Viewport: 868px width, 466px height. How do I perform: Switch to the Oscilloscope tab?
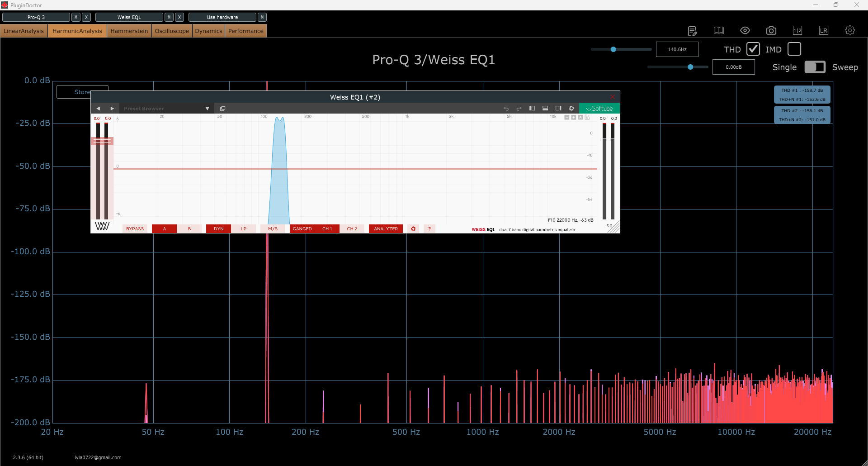[172, 31]
